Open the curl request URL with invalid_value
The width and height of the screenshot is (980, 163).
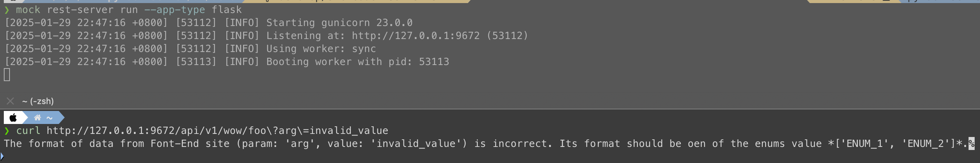pyautogui.click(x=218, y=131)
